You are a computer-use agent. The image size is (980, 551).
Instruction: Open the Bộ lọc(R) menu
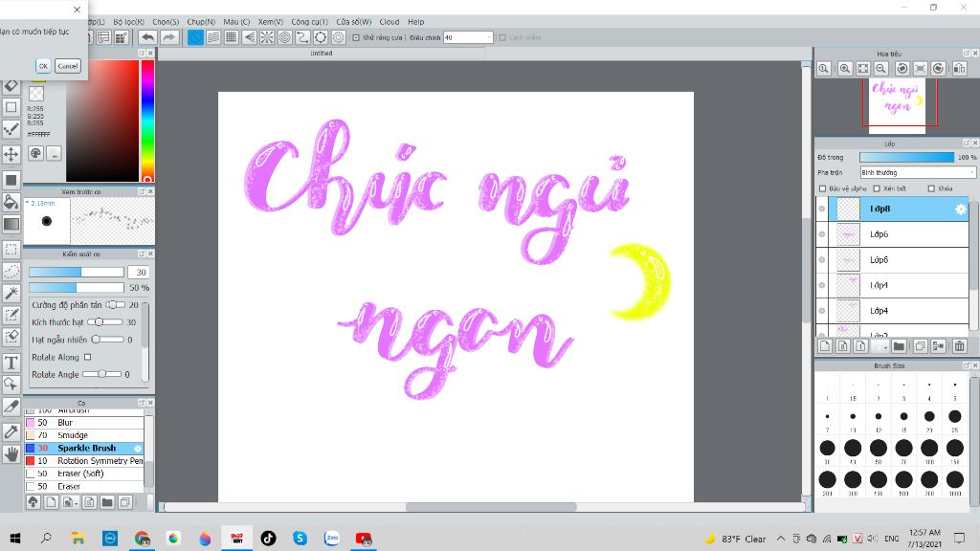129,22
